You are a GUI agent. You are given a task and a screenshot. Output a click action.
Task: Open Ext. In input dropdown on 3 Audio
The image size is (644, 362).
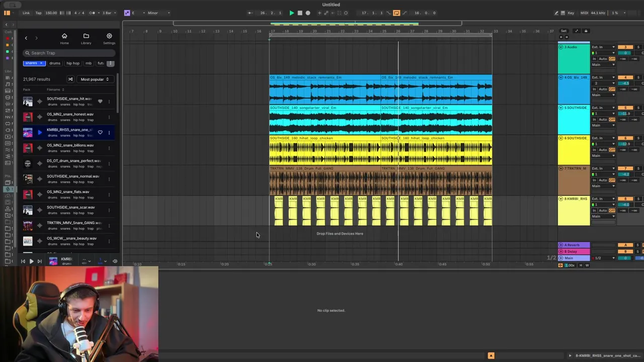(603, 47)
